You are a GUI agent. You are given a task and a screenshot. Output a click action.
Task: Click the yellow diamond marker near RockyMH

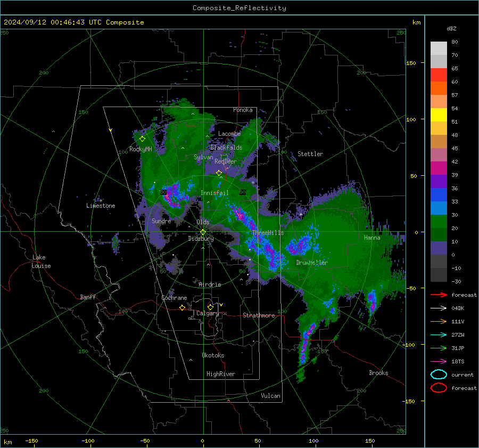(x=142, y=139)
